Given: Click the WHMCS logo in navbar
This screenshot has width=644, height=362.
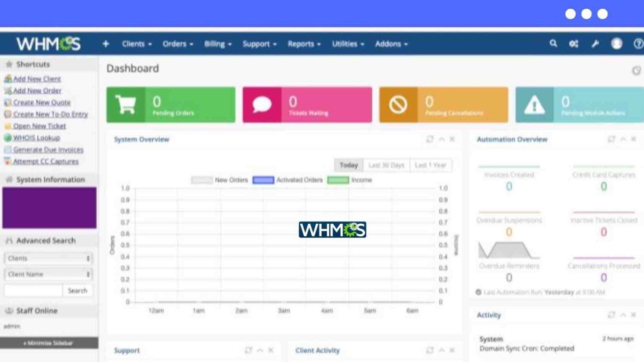Looking at the screenshot, I should (x=48, y=44).
